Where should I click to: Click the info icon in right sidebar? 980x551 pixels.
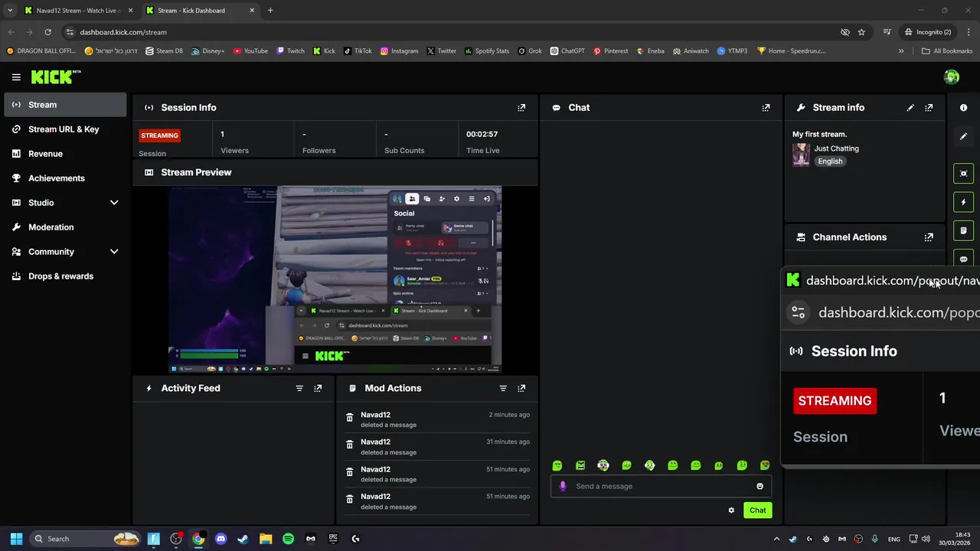[963, 108]
